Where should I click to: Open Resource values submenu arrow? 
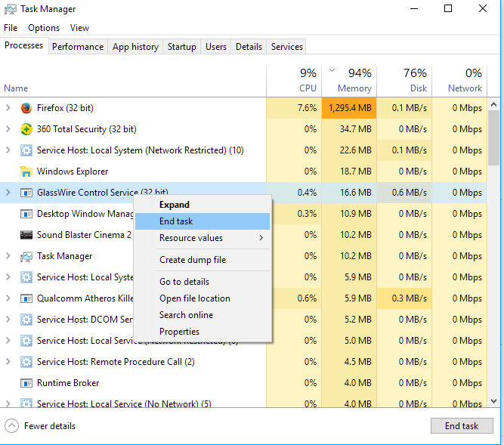click(261, 238)
